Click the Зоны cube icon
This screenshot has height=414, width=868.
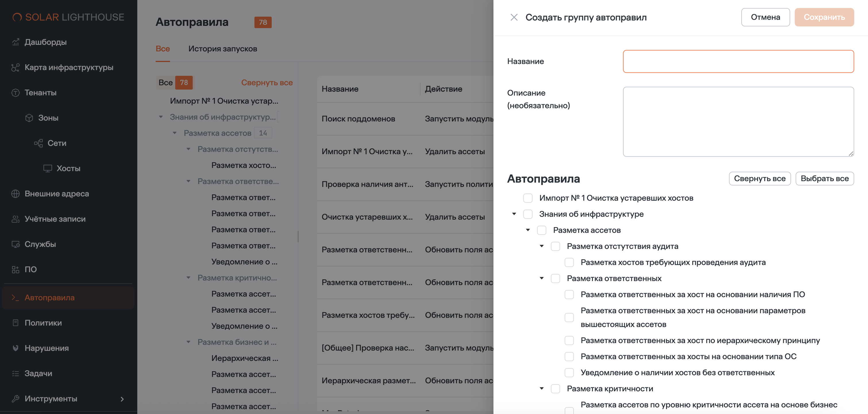click(29, 118)
